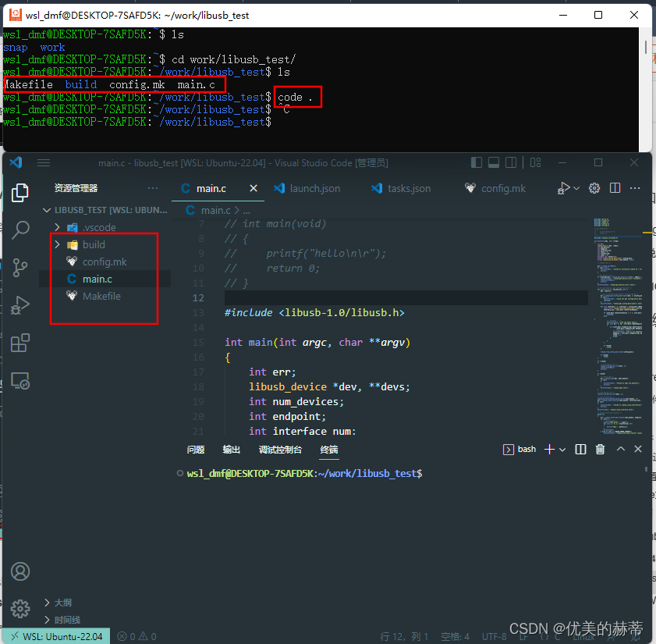Screen dimensions: 656x644
Task: Close the main.c editor tab
Action: pyautogui.click(x=254, y=188)
